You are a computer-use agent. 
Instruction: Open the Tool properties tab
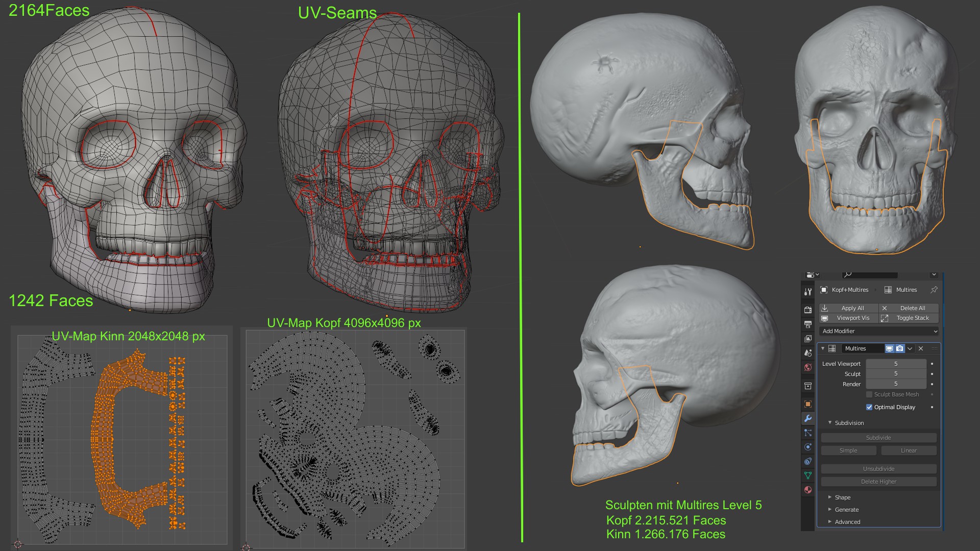807,292
